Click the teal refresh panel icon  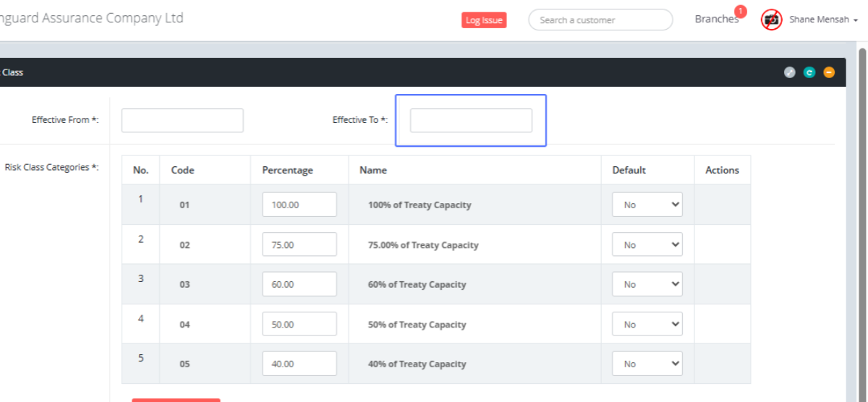tap(809, 72)
